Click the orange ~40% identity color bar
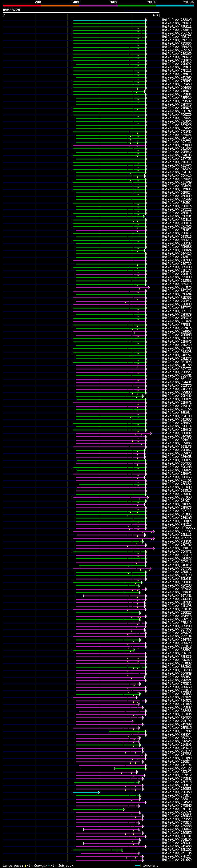The image size is (197, 868). (x=60, y=6)
